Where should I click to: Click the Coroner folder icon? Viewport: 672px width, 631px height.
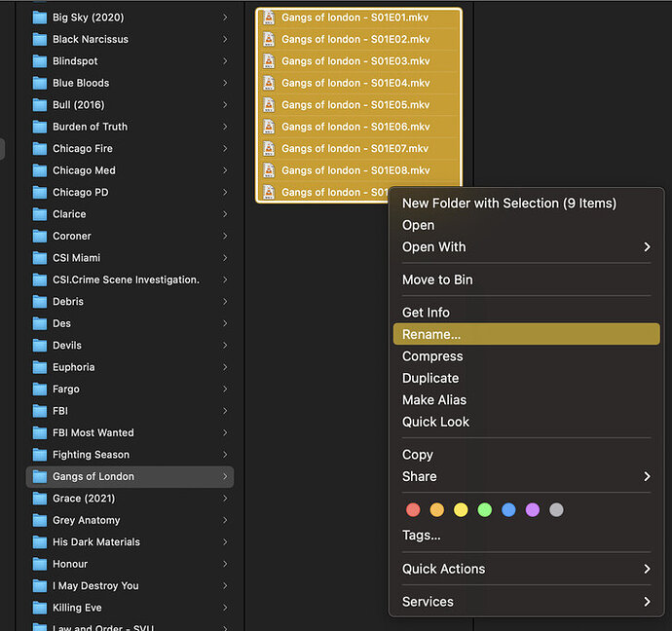(40, 236)
